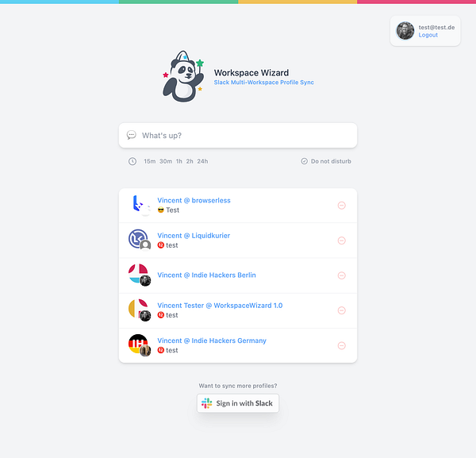The image size is (476, 458).
Task: Select the 15m status duration
Action: click(x=150, y=161)
